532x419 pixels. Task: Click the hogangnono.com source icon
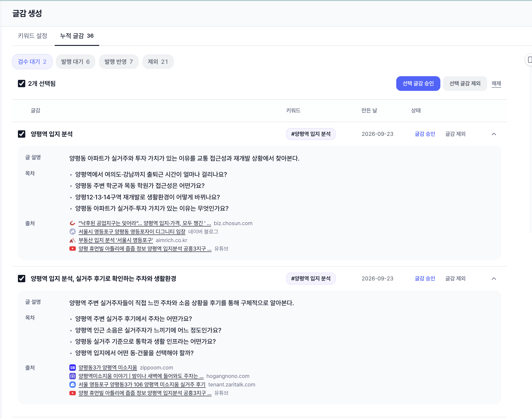pyautogui.click(x=72, y=376)
